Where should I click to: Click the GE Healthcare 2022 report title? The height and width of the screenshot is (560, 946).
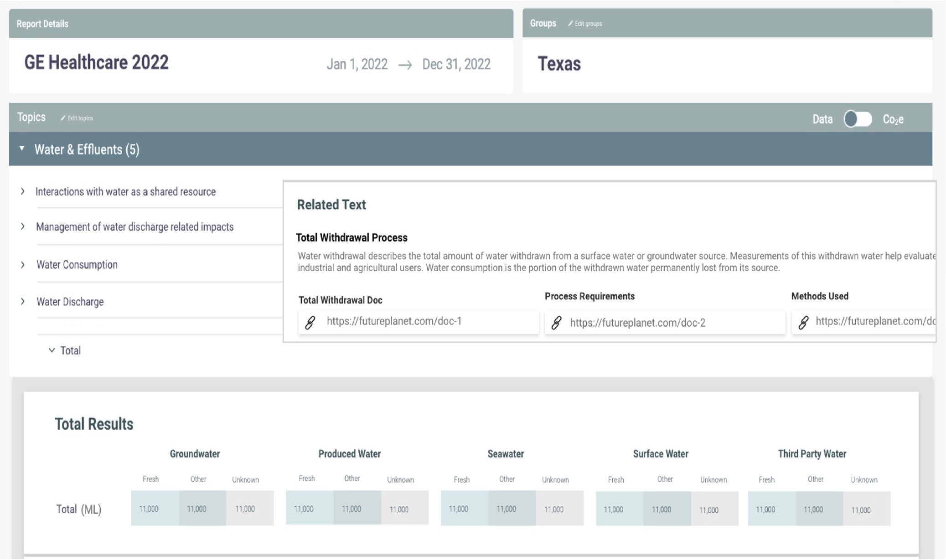coord(96,62)
